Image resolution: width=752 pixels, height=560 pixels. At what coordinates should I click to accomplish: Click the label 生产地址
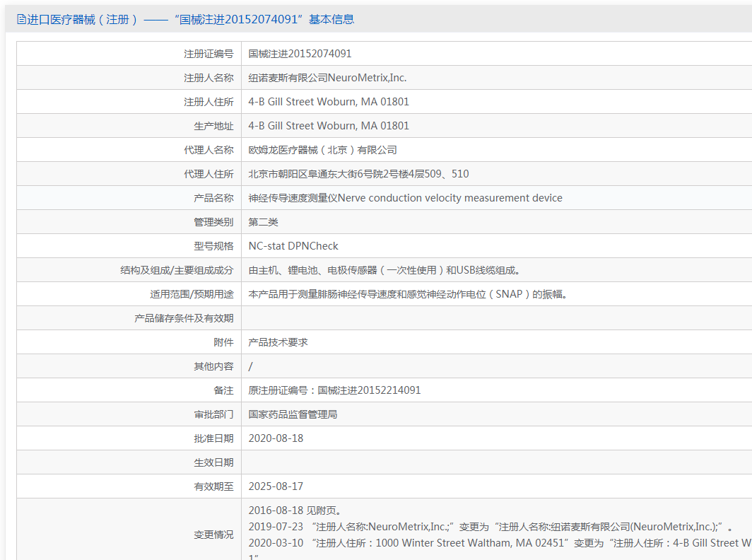(213, 126)
